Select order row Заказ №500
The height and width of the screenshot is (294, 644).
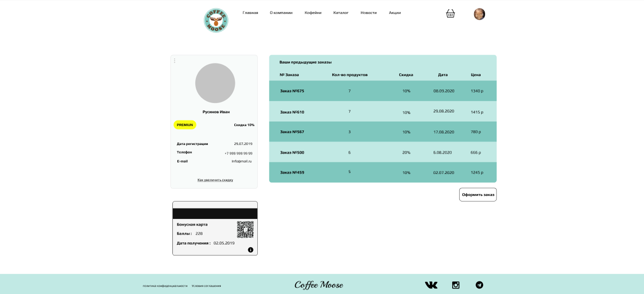click(x=383, y=152)
